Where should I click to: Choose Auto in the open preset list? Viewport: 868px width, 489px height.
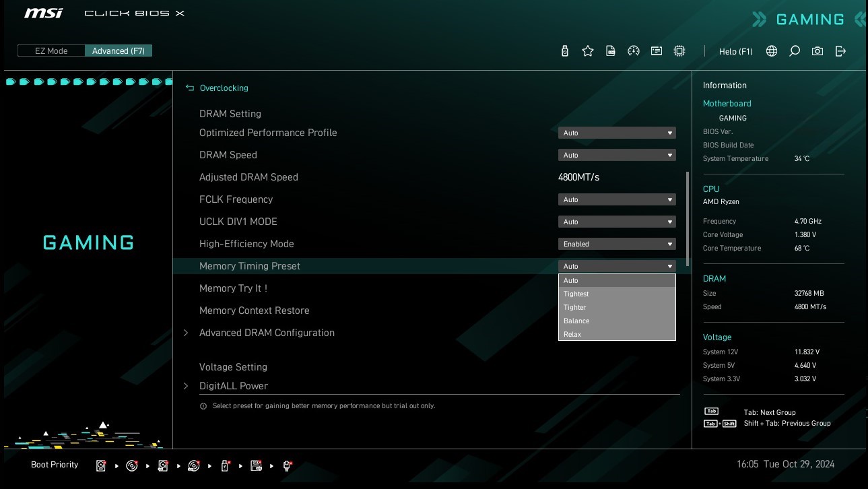(617, 281)
